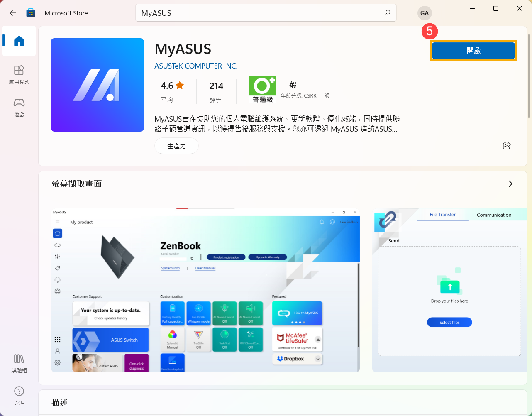Screen dimensions: 532x416
Task: Open the Home sidebar page
Action: (x=19, y=41)
